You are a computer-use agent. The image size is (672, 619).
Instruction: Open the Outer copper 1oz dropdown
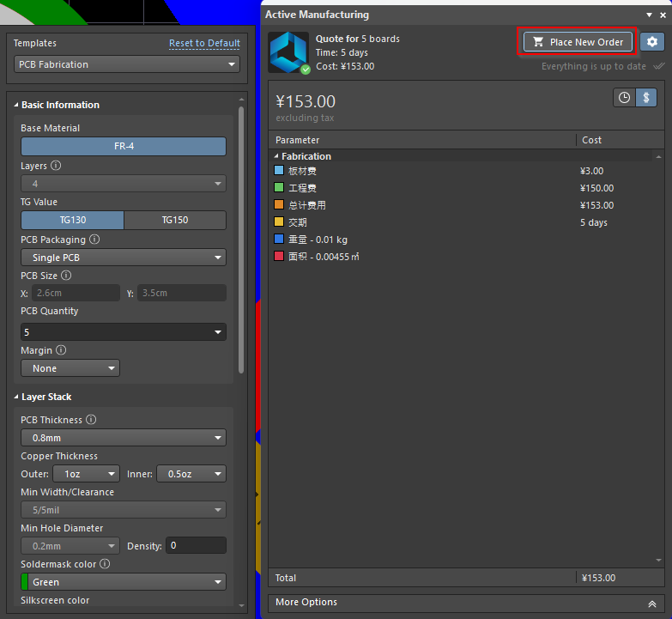point(86,474)
